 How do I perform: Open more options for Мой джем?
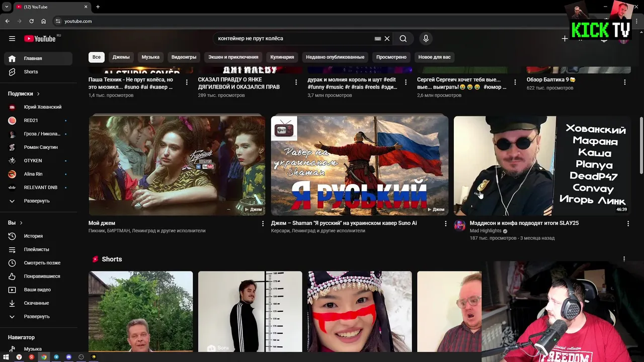263,224
